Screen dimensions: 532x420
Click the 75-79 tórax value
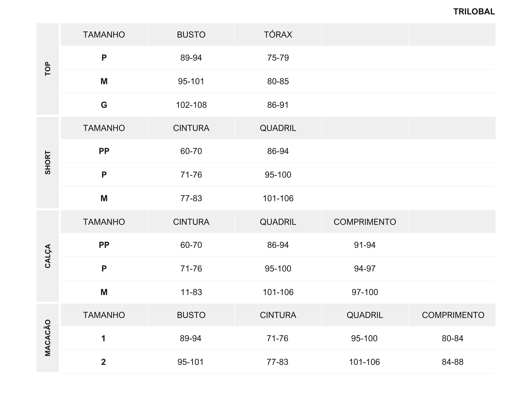pos(278,58)
